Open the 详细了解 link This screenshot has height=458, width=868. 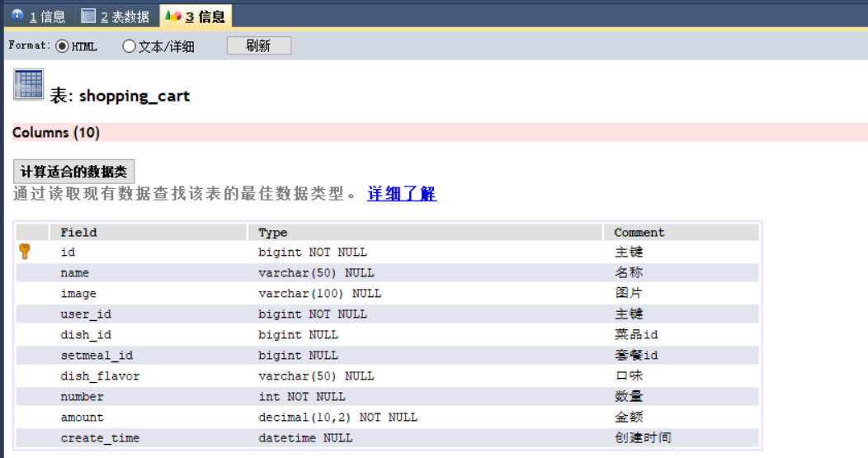click(x=402, y=194)
